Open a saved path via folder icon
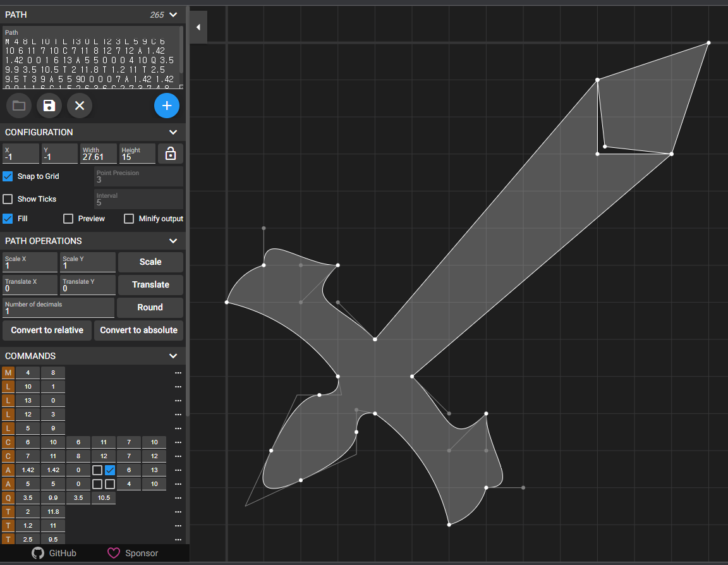 pos(19,106)
